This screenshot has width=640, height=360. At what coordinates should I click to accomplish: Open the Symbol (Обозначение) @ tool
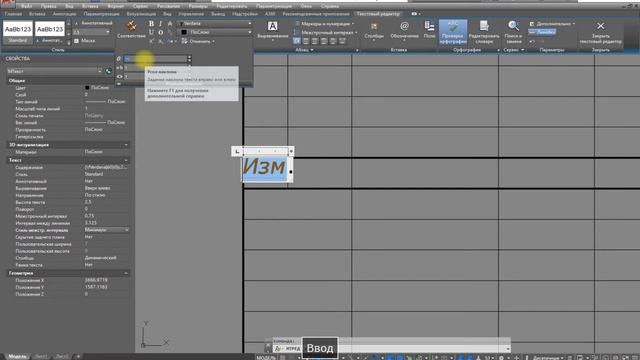[x=404, y=30]
